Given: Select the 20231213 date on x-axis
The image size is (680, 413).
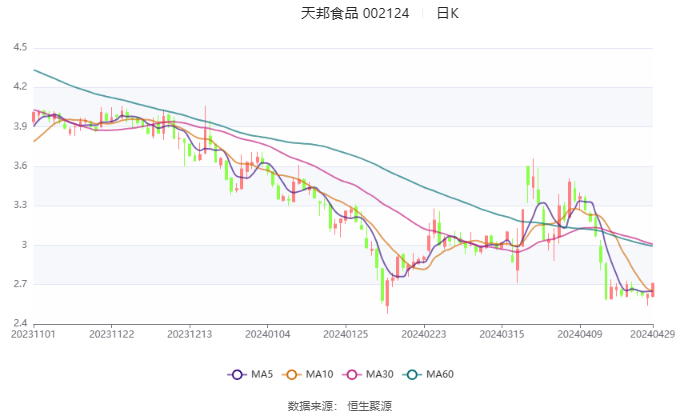Looking at the screenshot, I should coord(189,334).
